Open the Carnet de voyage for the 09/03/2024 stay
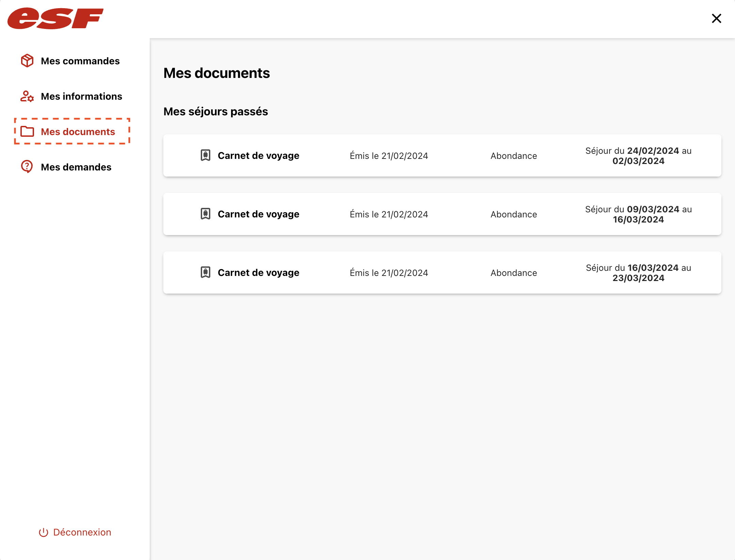This screenshot has width=735, height=560. tap(258, 214)
